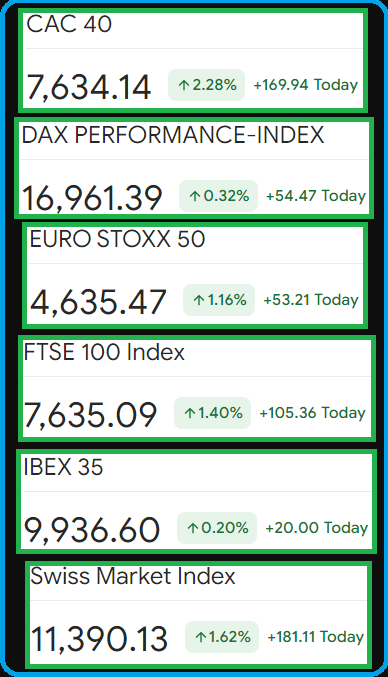
Task: Open the FTSE 100 Index title
Action: (x=104, y=352)
